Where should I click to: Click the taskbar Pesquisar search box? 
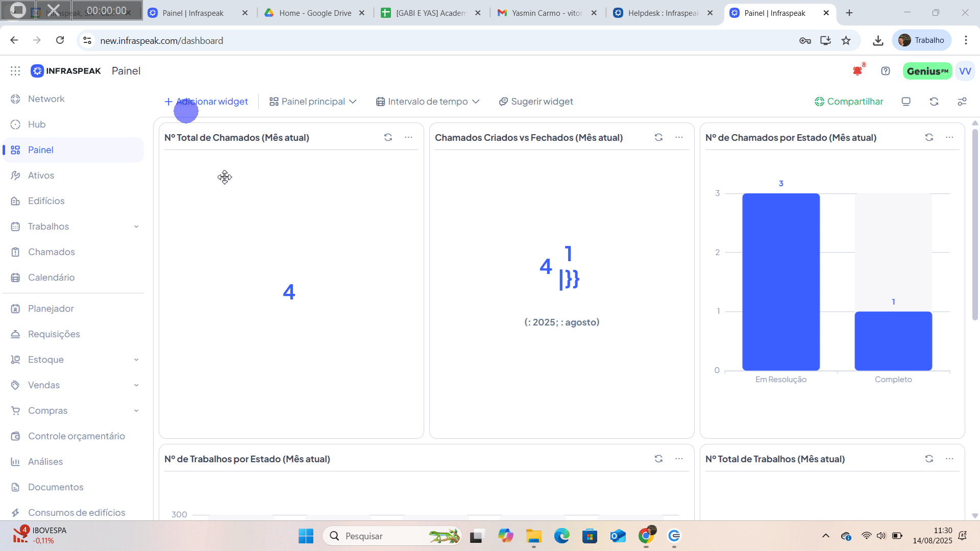(x=392, y=536)
